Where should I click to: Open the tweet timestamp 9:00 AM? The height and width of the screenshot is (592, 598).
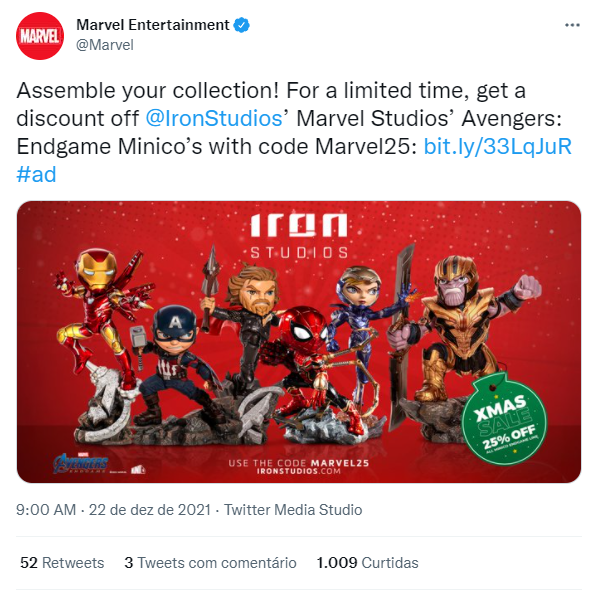tap(46, 510)
